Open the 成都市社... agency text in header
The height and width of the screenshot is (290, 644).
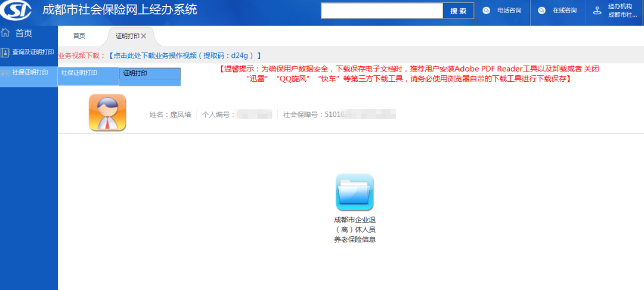623,15
